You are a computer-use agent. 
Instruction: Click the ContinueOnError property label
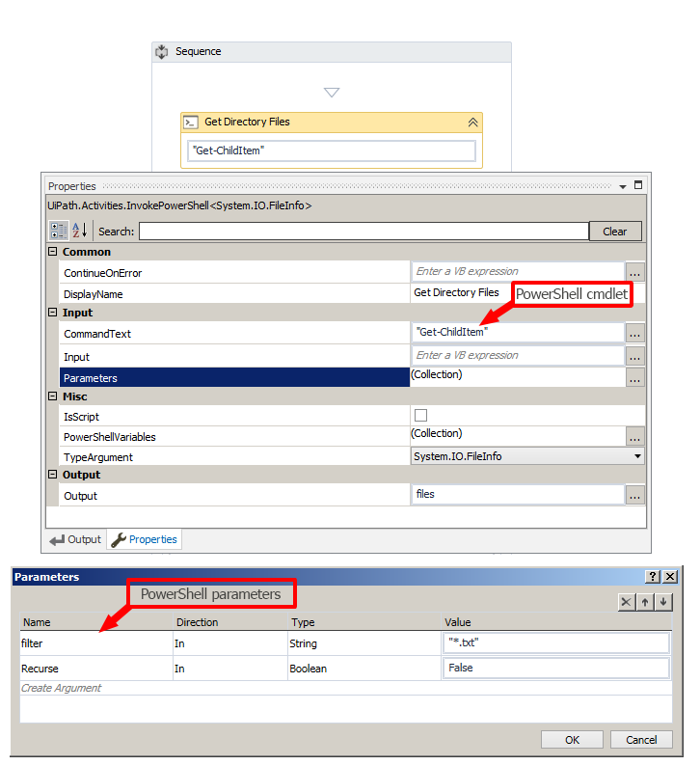103,273
